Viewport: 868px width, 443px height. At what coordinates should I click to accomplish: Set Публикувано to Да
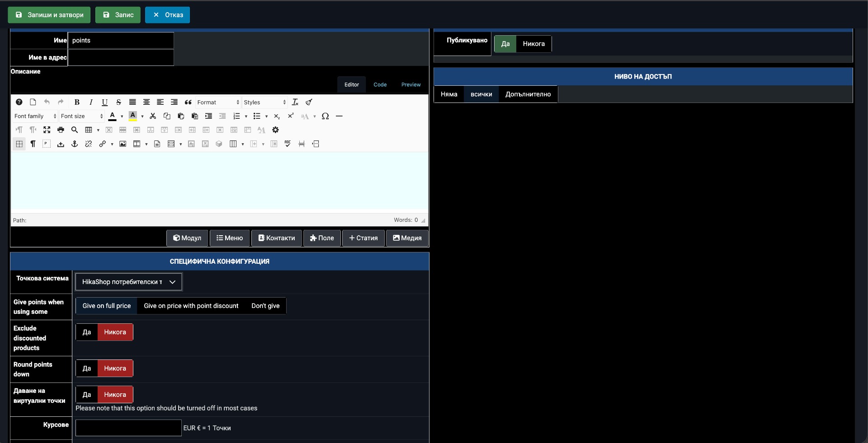coord(505,44)
